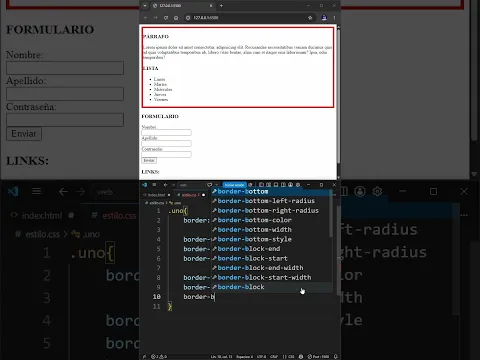Image resolution: width=480 pixels, height=360 pixels.
Task: Click the suggestion list scrollbar
Action: pyautogui.click(x=331, y=213)
